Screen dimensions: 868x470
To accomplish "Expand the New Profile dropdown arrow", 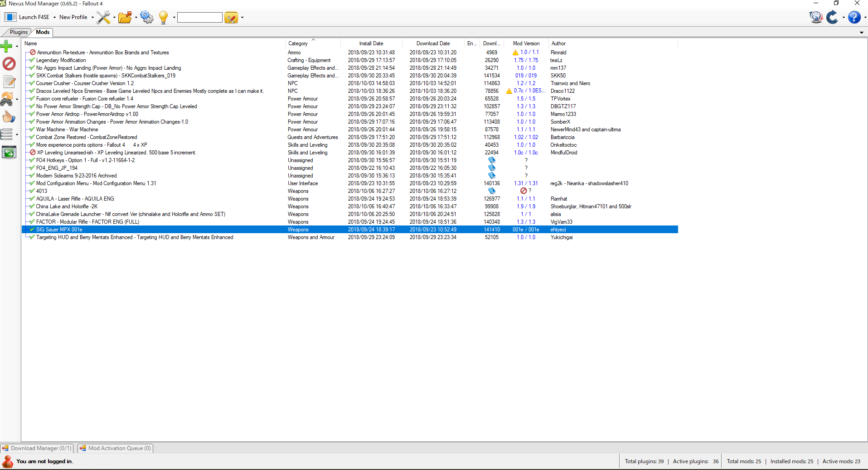I will 92,18.
